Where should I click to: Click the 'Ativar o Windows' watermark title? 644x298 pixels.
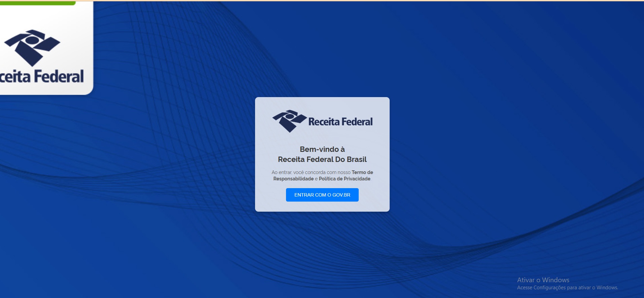click(x=543, y=280)
